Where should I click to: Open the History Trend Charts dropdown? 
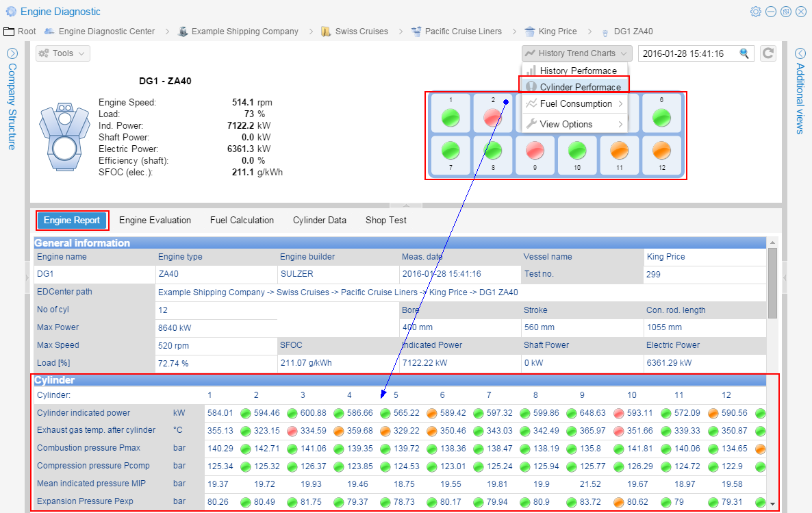pos(576,53)
